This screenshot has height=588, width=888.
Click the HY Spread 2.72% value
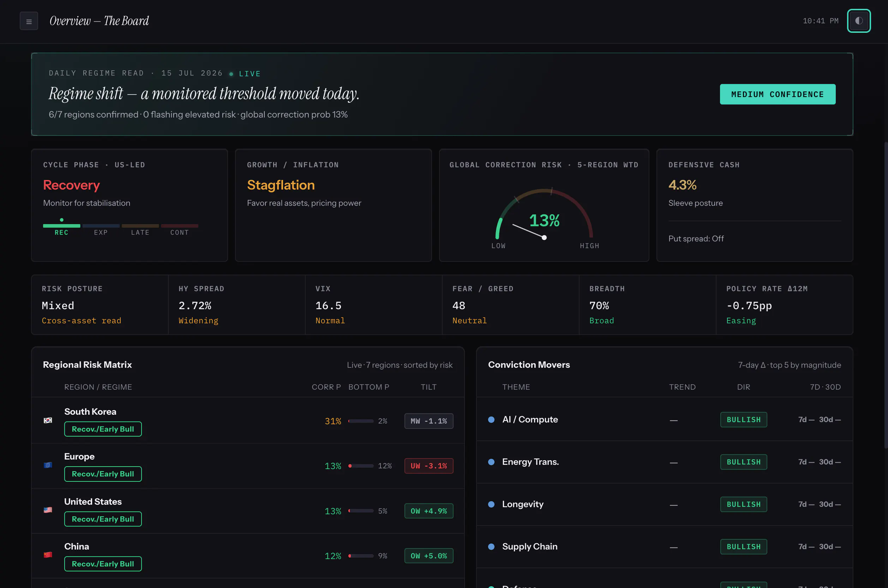tap(195, 306)
